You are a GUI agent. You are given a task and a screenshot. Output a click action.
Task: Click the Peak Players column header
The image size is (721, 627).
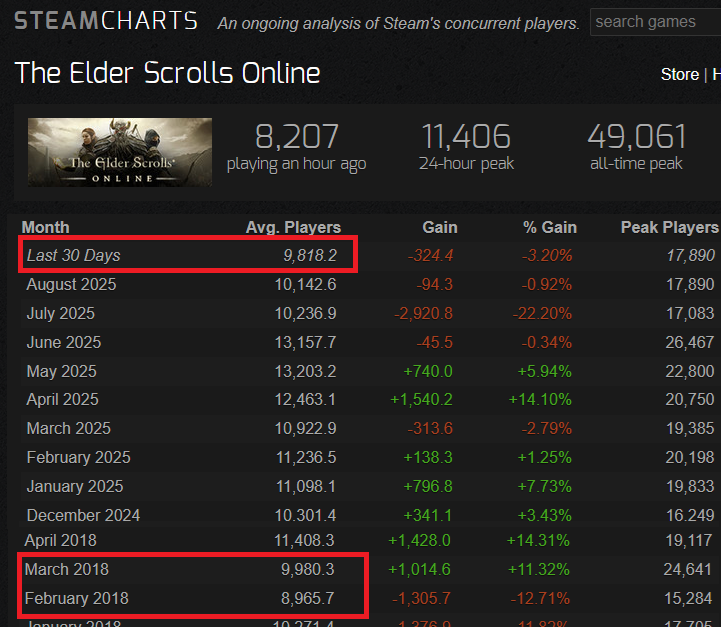coord(670,227)
